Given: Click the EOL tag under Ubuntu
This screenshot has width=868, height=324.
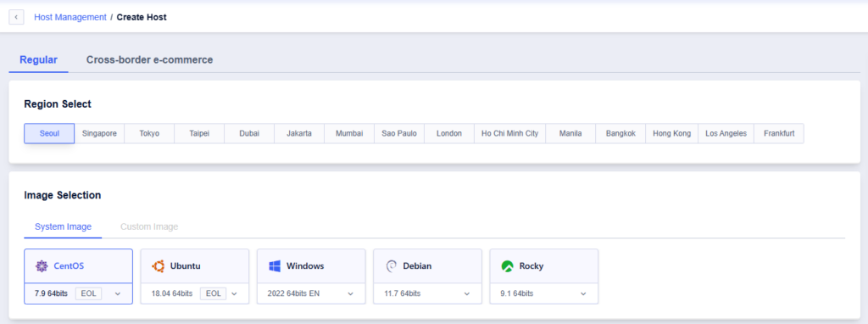Looking at the screenshot, I should (x=213, y=293).
